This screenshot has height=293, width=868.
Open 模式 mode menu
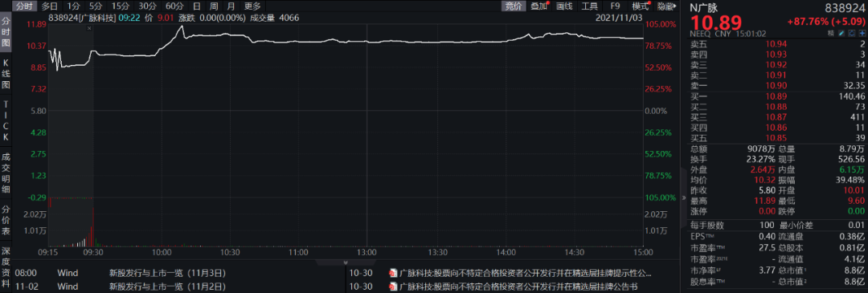click(x=641, y=6)
